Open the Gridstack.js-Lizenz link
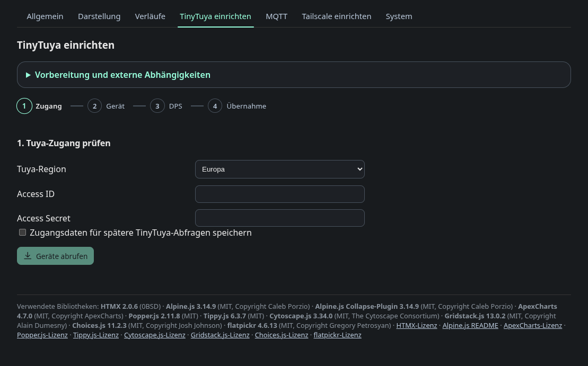588x366 pixels. (220, 335)
